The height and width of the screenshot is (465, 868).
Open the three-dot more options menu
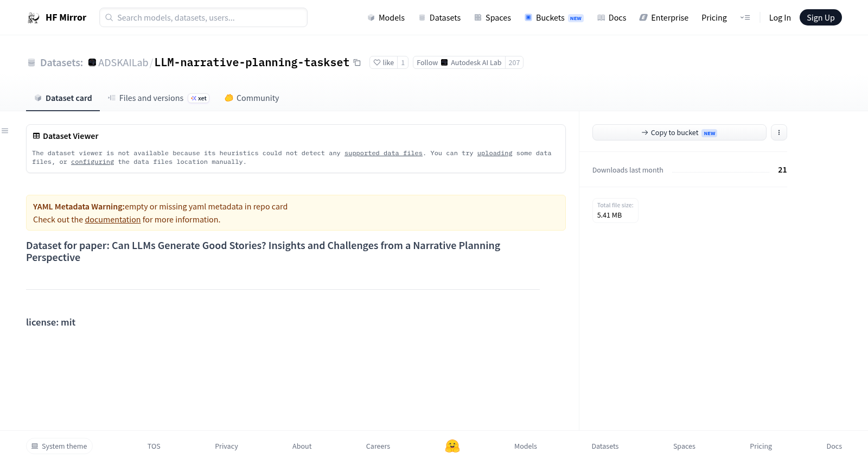[779, 132]
